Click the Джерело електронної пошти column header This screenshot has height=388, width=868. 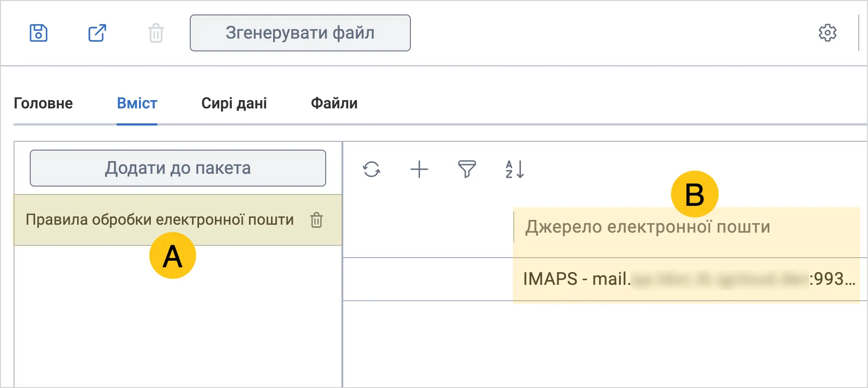647,227
